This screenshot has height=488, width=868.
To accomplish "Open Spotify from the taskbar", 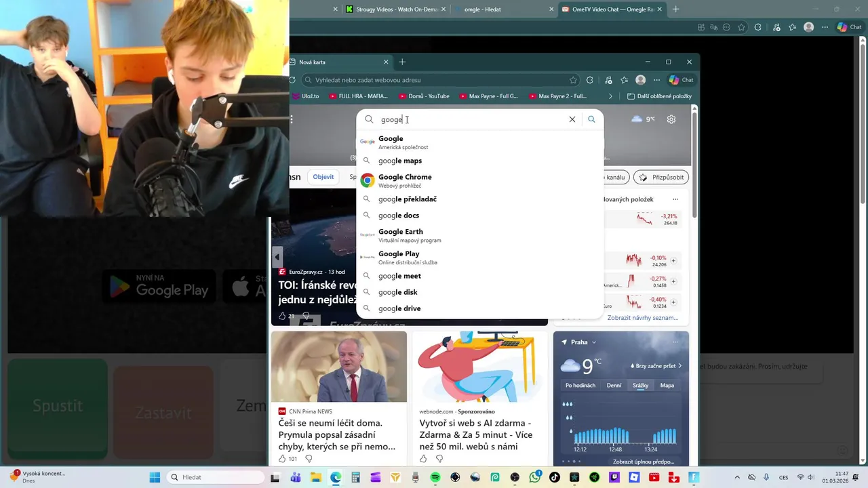I will (x=435, y=477).
